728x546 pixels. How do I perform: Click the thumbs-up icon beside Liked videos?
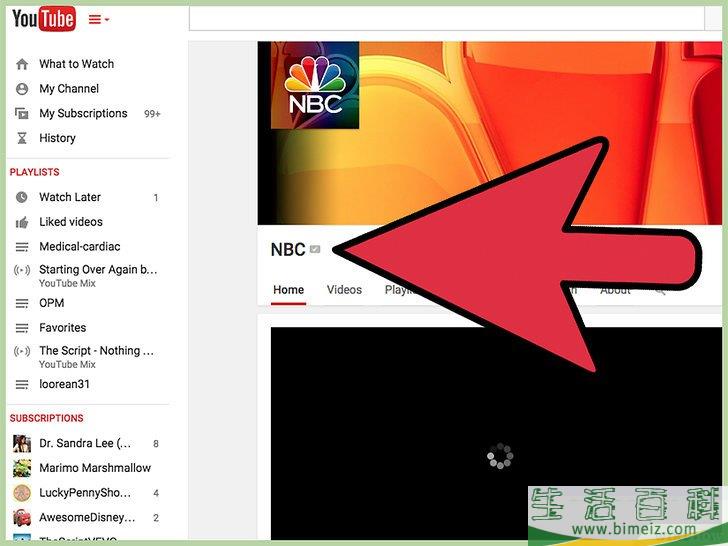click(x=22, y=222)
